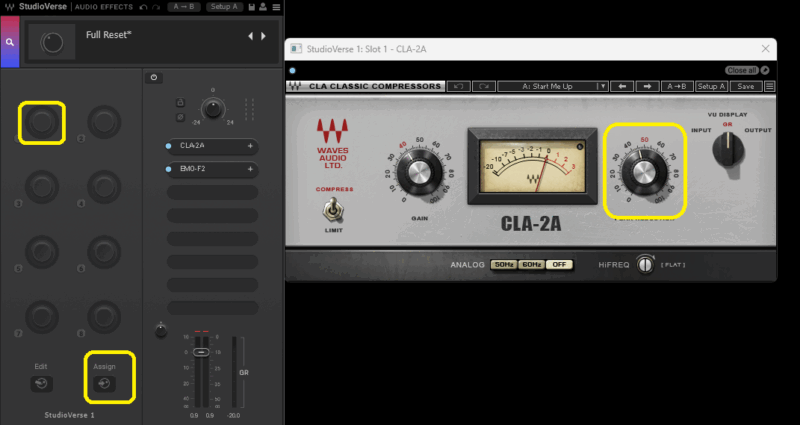Click the input gain knob (-24 to 24)
The height and width of the screenshot is (425, 800).
212,108
